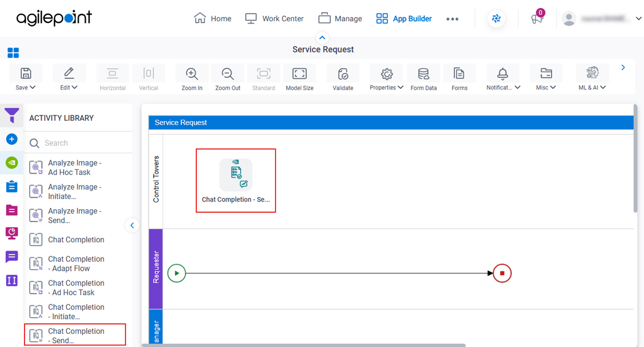This screenshot has height=347, width=644.
Task: Open the announcements megaphone icon
Action: [537, 19]
